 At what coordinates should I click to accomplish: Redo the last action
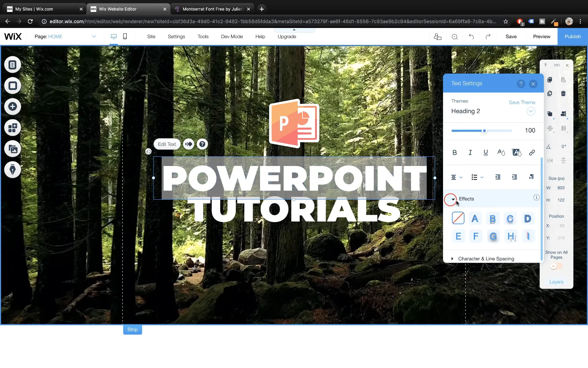click(488, 36)
